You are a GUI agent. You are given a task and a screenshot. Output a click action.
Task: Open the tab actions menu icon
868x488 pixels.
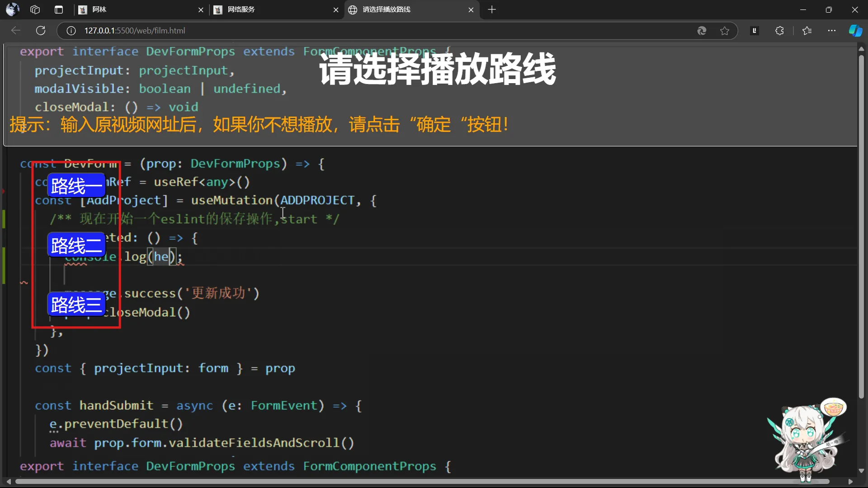click(x=59, y=9)
